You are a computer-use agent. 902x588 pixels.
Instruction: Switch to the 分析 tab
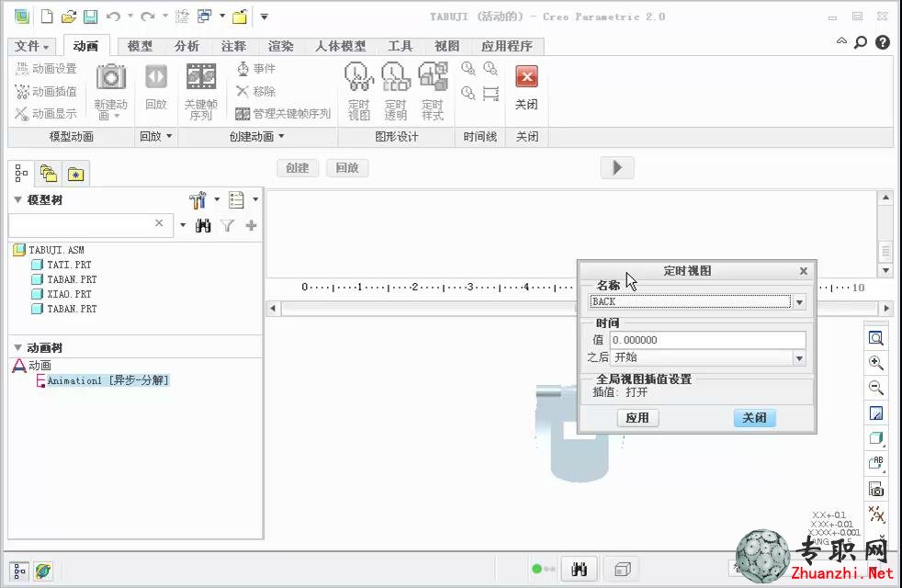(x=187, y=46)
